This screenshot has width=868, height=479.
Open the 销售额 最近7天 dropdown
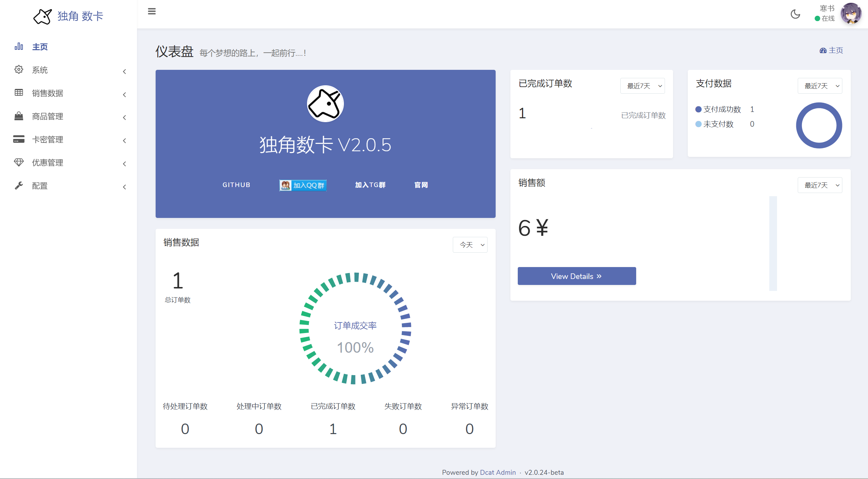[x=820, y=185]
